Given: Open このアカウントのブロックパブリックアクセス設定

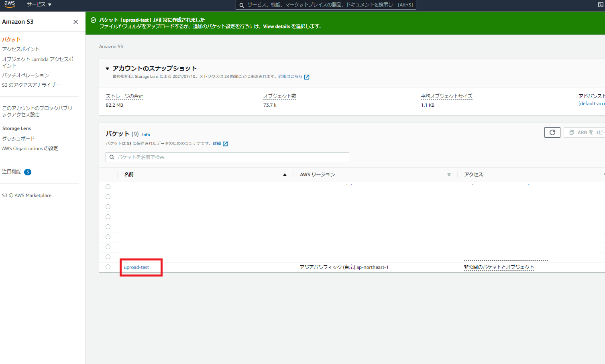Looking at the screenshot, I should click(x=37, y=111).
